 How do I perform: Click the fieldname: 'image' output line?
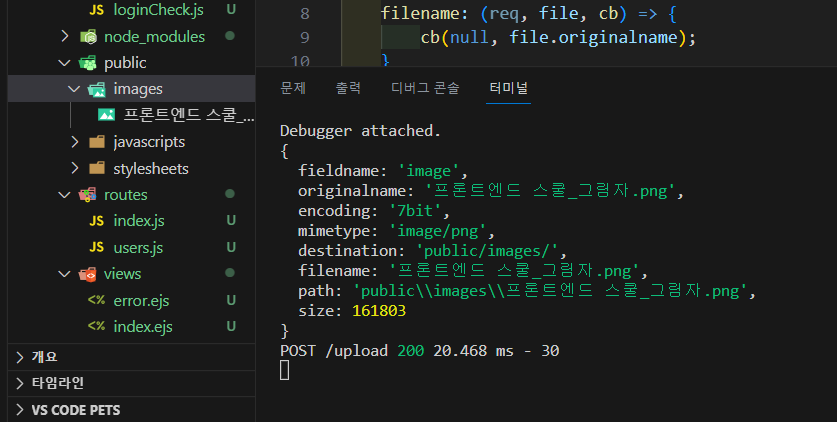(383, 171)
